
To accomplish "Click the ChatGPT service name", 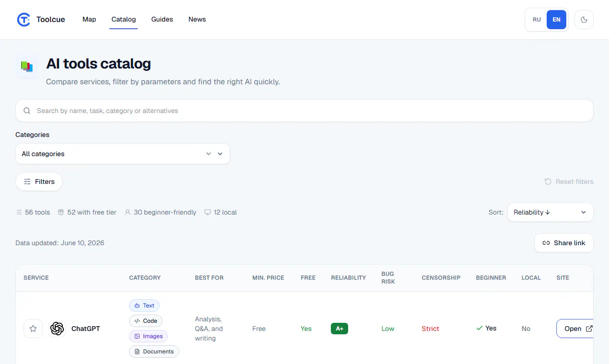I will coord(86,329).
